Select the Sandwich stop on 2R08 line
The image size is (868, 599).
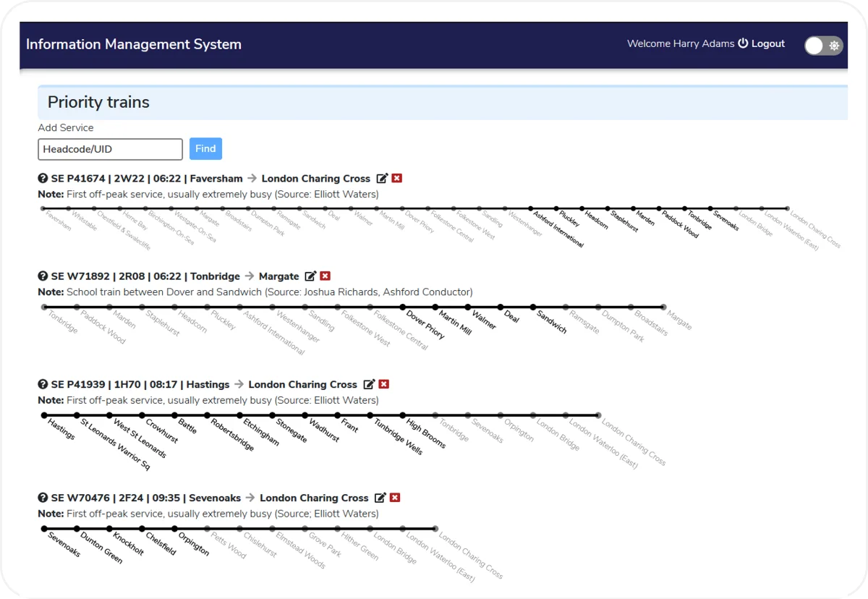533,307
